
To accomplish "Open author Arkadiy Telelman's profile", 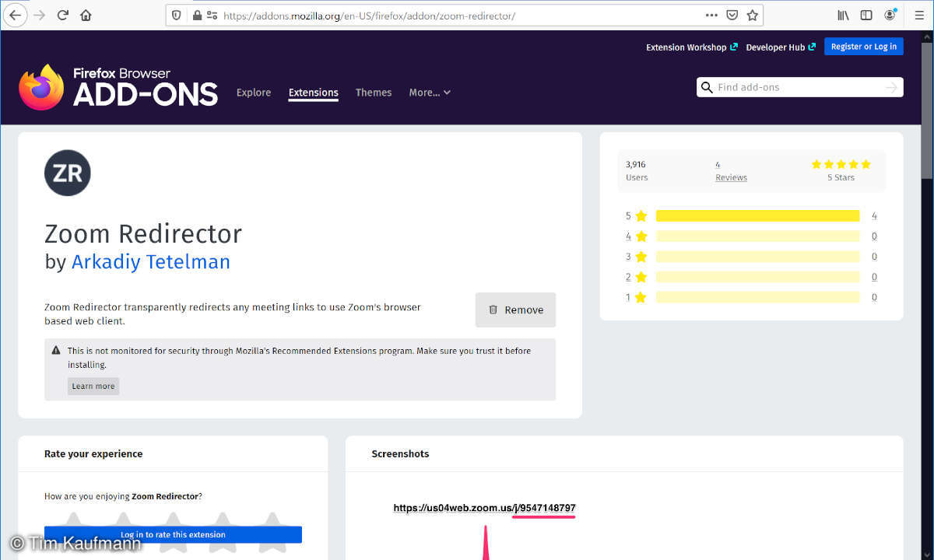I will click(151, 262).
